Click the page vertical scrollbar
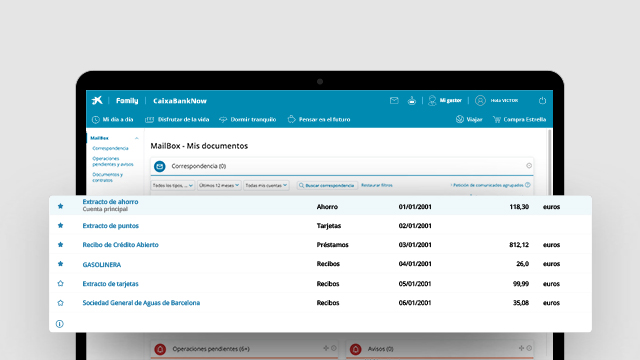640x360 pixels. [550, 162]
